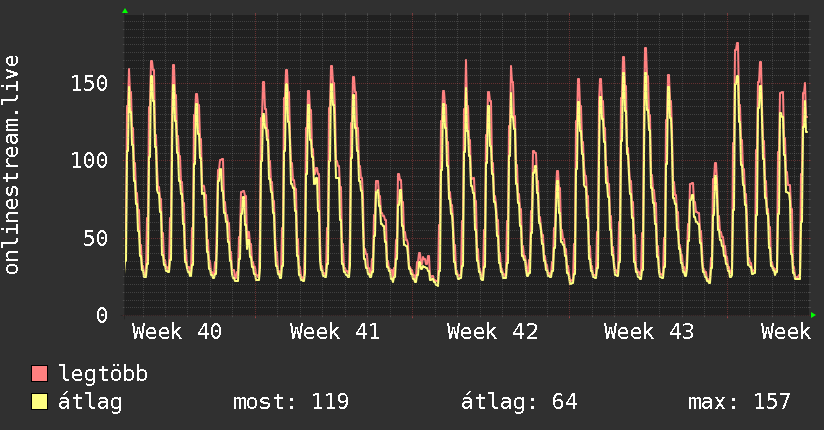Viewport: 824px width, 430px height.
Task: Click the 50 y-axis label
Action: point(96,238)
